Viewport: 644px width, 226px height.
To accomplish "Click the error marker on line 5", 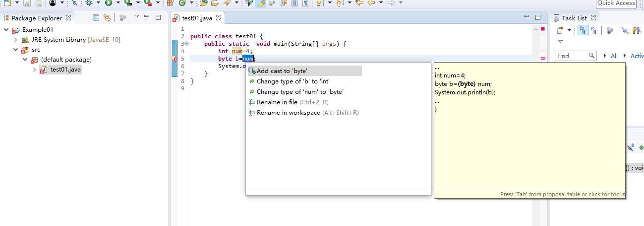I will (175, 59).
